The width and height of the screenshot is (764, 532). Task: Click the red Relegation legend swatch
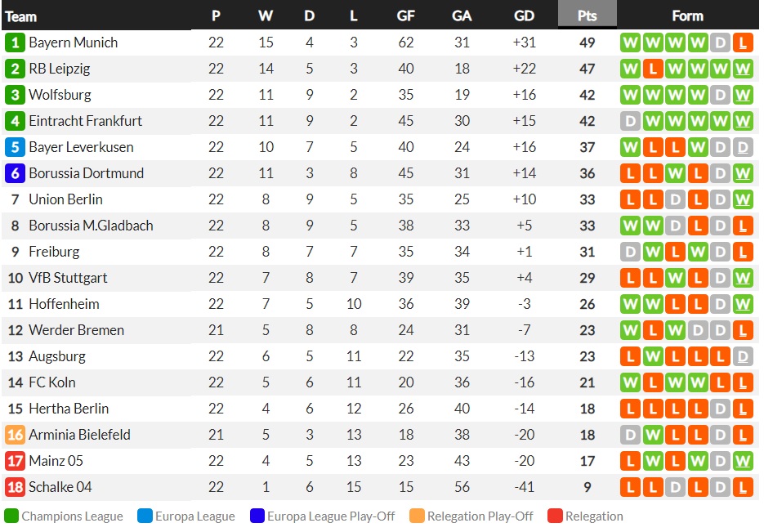(x=555, y=516)
